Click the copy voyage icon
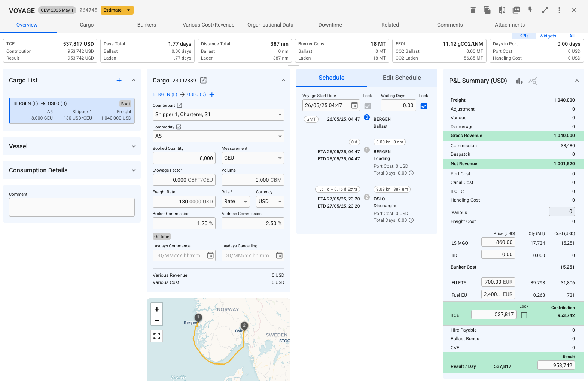 point(487,10)
